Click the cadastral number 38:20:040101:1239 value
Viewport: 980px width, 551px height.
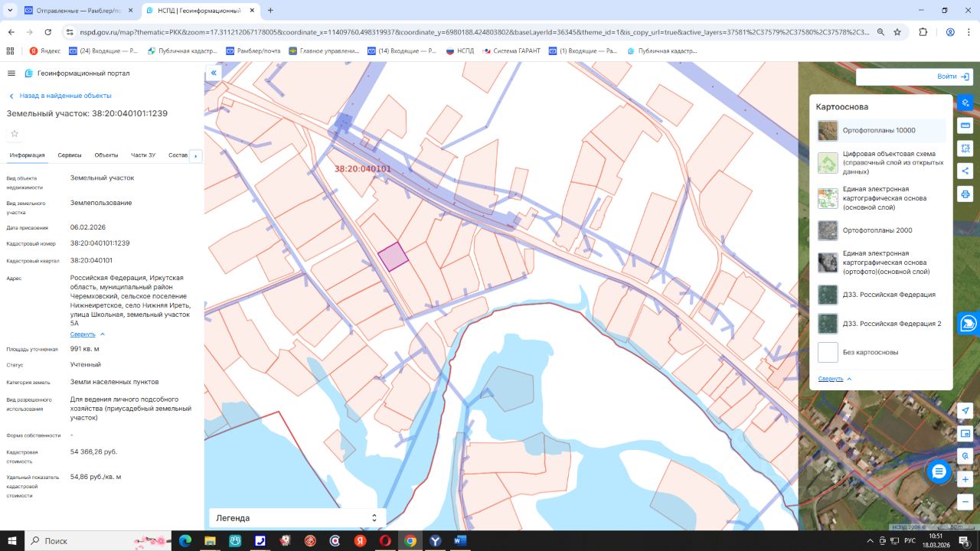(x=100, y=243)
